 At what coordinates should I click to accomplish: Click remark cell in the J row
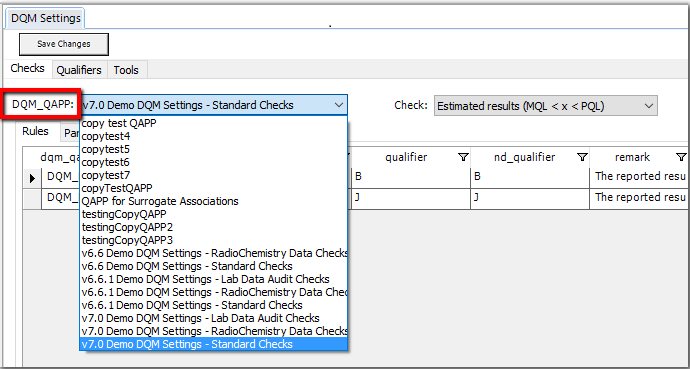pos(639,198)
